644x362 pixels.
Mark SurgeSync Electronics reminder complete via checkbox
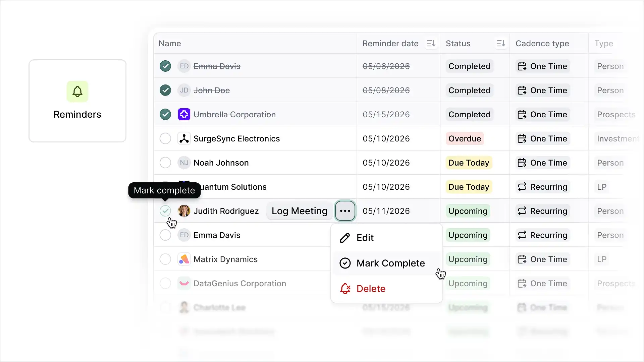pyautogui.click(x=165, y=138)
